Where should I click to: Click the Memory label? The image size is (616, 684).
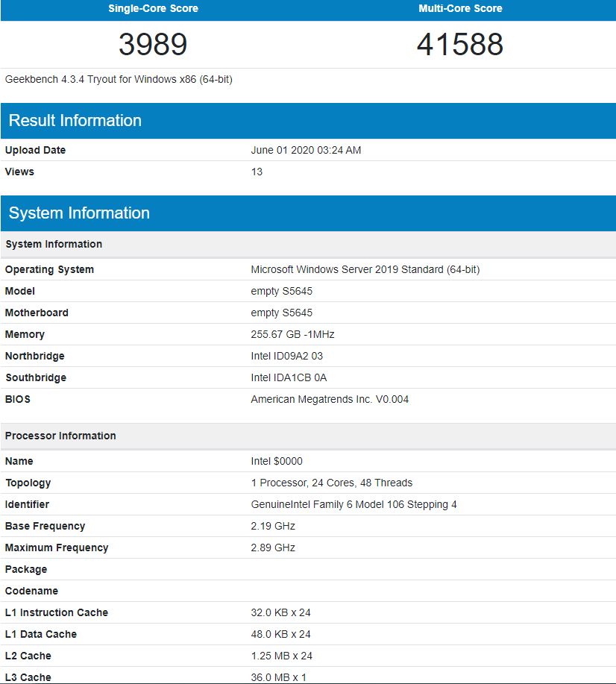[25, 335]
